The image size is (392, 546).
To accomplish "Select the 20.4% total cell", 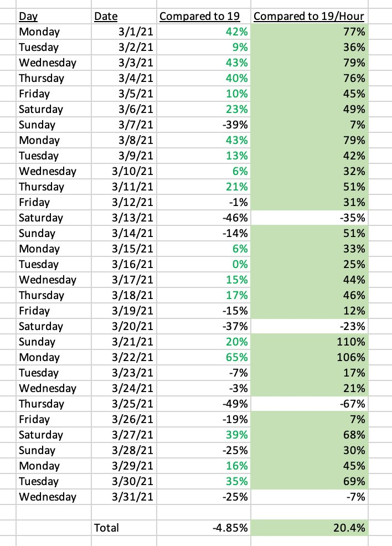I will (309, 528).
